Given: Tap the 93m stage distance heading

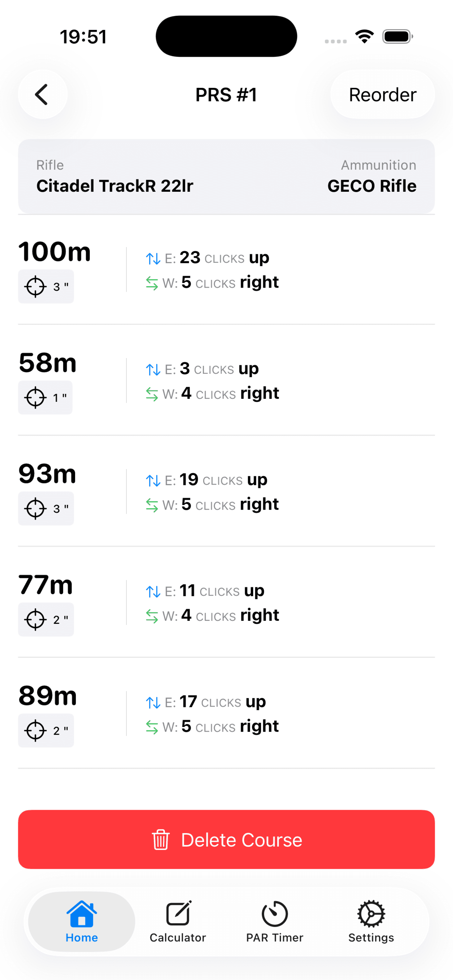Looking at the screenshot, I should 47,474.
